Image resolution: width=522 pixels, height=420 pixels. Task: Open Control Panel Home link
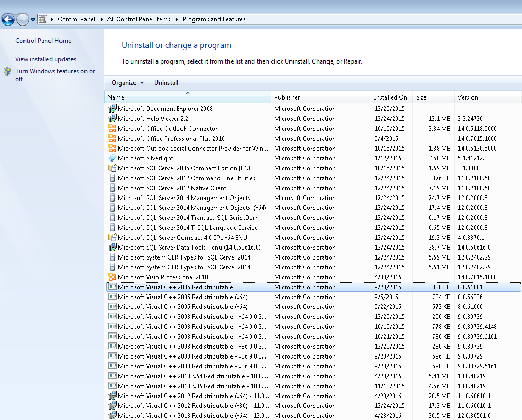click(x=43, y=41)
